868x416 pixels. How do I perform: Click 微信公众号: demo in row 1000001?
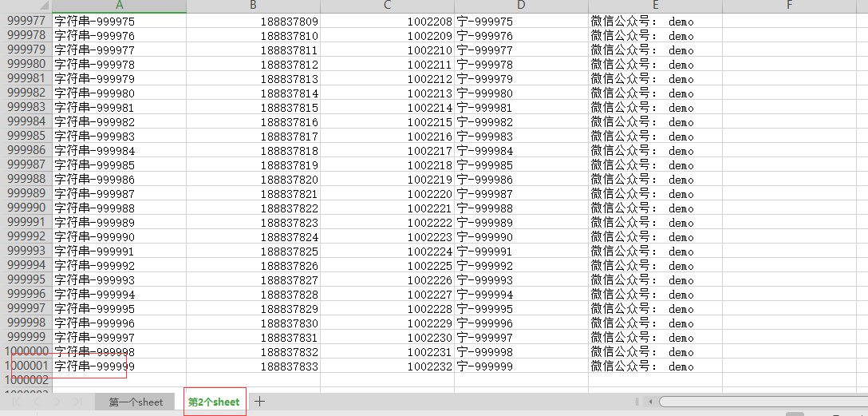(655, 366)
